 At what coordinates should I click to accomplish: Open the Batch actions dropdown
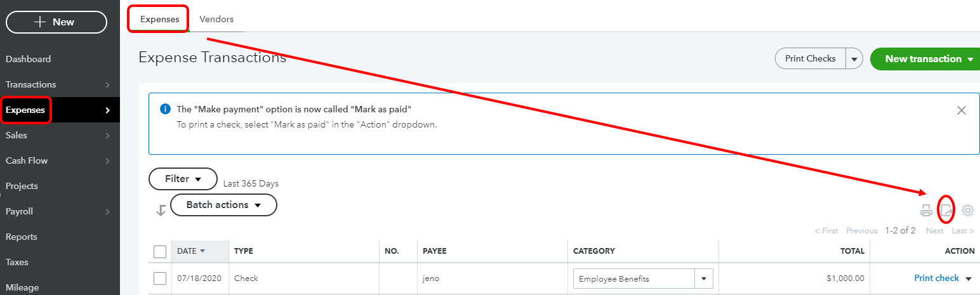pos(223,205)
